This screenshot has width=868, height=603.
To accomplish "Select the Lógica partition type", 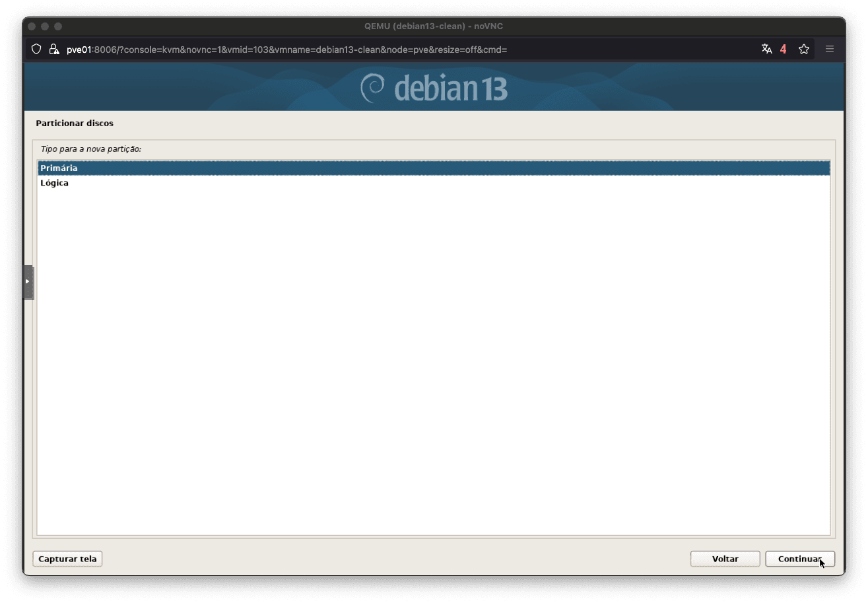I will [x=433, y=183].
